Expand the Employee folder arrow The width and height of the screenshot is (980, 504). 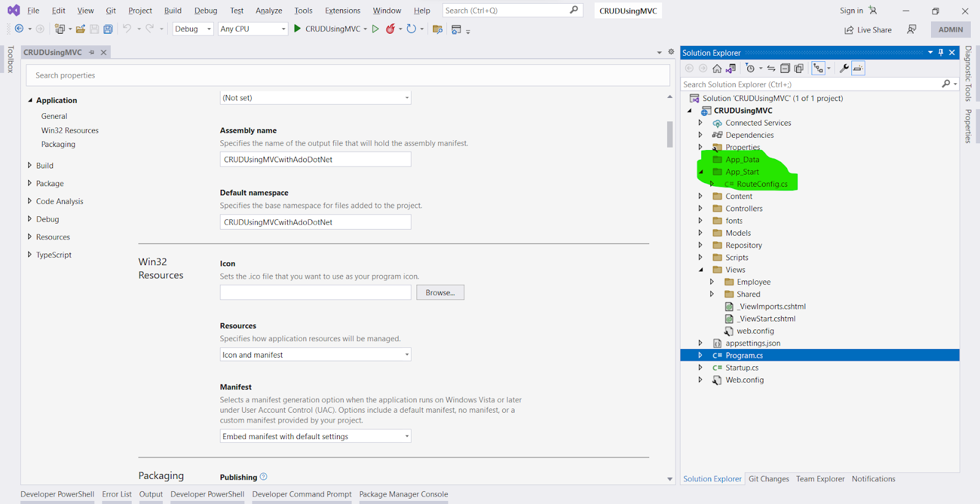tap(712, 282)
